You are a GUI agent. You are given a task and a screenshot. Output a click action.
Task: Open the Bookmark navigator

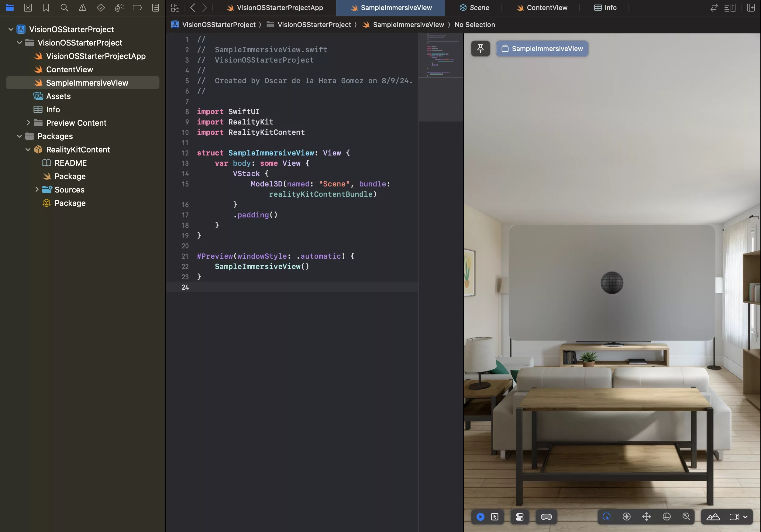pyautogui.click(x=46, y=8)
